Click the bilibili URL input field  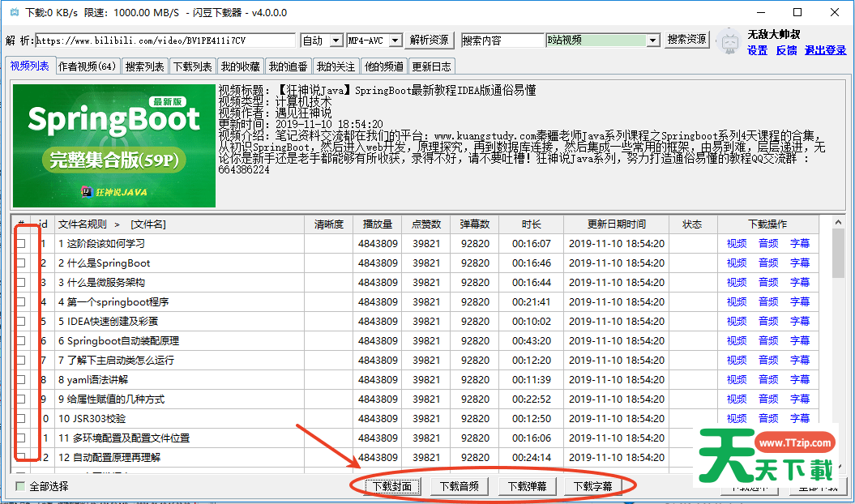click(x=165, y=41)
